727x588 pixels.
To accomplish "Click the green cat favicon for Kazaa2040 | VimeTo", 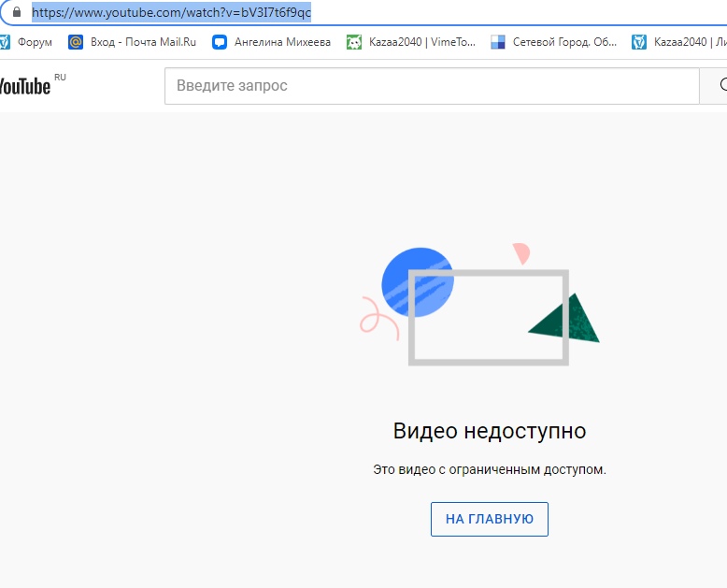I will coord(354,42).
